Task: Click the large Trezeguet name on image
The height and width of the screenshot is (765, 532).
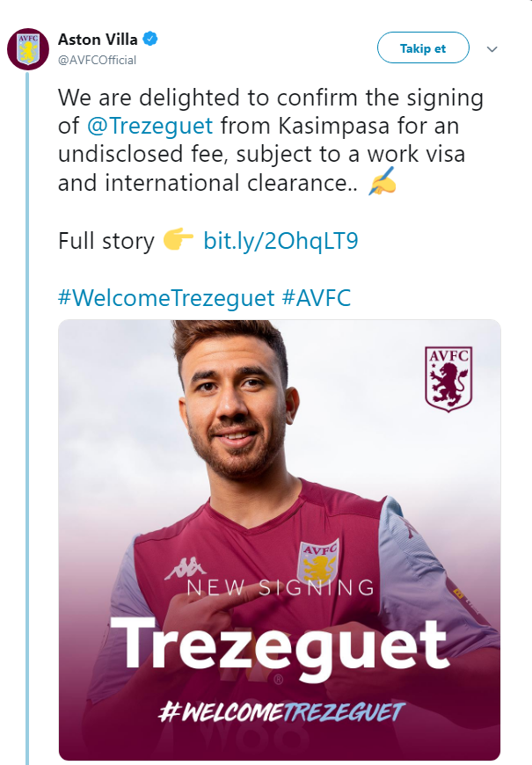Action: click(280, 645)
